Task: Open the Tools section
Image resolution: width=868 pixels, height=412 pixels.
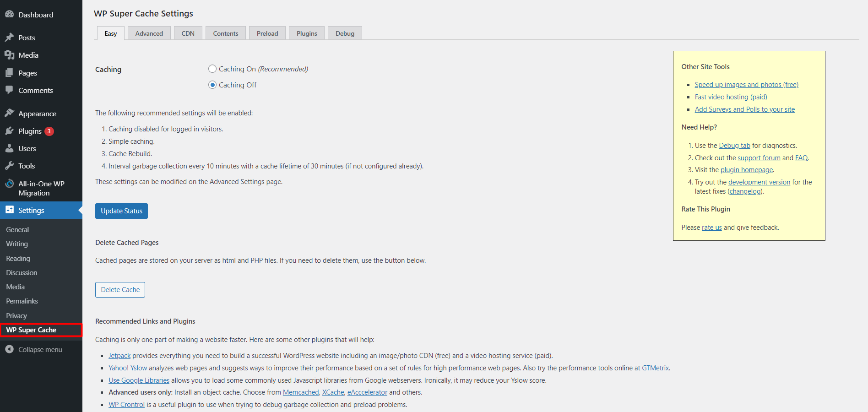Action: click(x=26, y=166)
